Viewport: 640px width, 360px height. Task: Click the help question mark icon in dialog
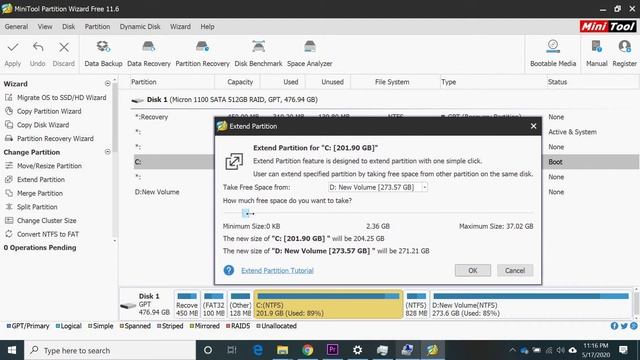(x=229, y=270)
